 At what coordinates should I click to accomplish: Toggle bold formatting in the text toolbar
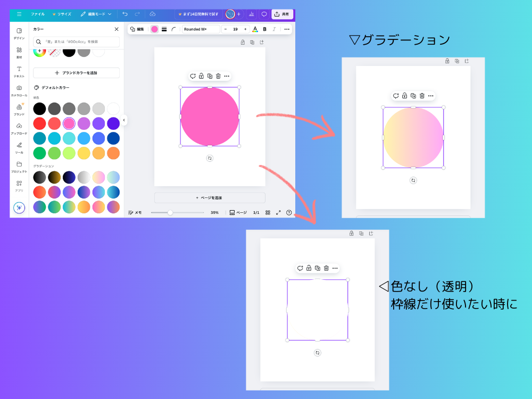[x=264, y=29]
